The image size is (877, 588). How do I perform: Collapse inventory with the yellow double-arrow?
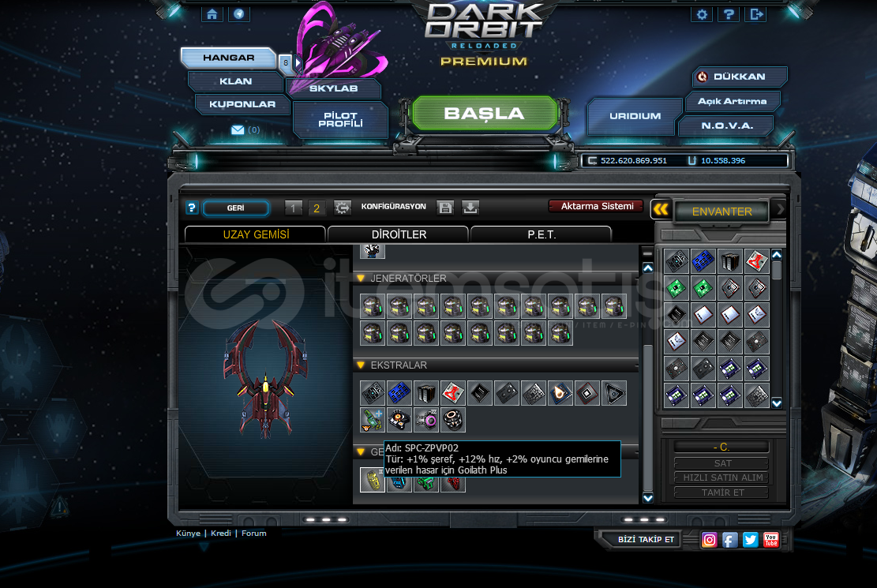pyautogui.click(x=661, y=210)
